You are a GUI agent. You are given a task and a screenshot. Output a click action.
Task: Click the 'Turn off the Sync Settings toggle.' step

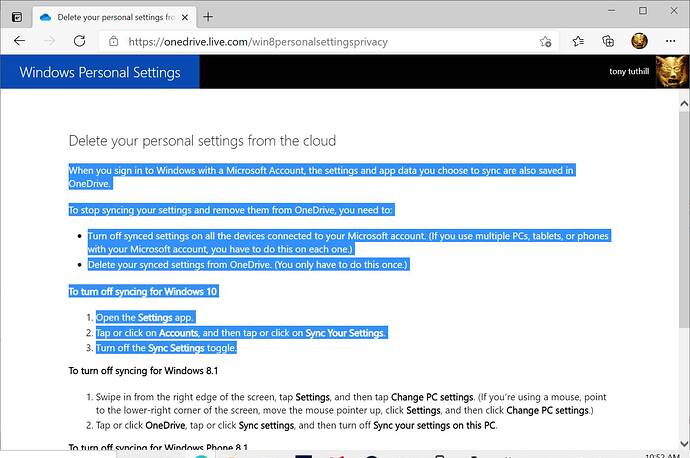click(166, 348)
